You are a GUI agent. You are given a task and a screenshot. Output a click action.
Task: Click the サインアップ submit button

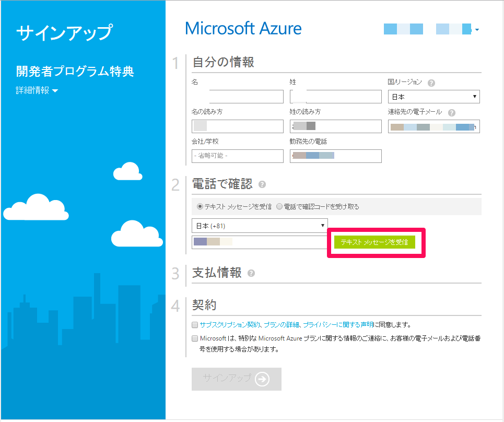[x=237, y=379]
